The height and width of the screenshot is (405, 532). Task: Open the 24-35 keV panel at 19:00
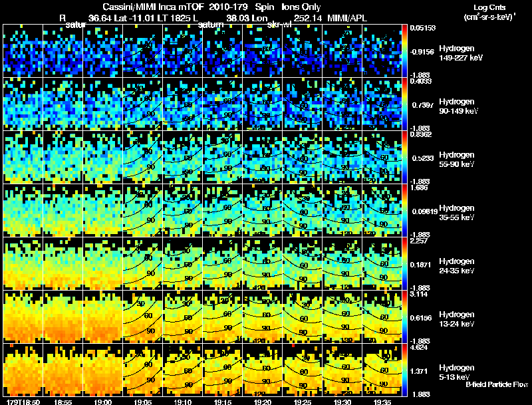(x=103, y=263)
